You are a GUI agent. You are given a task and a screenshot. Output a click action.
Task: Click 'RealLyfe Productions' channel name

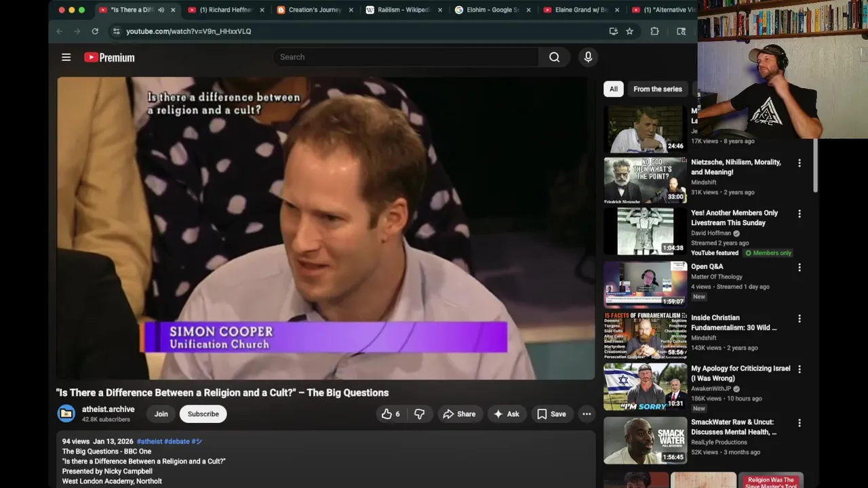click(x=718, y=442)
